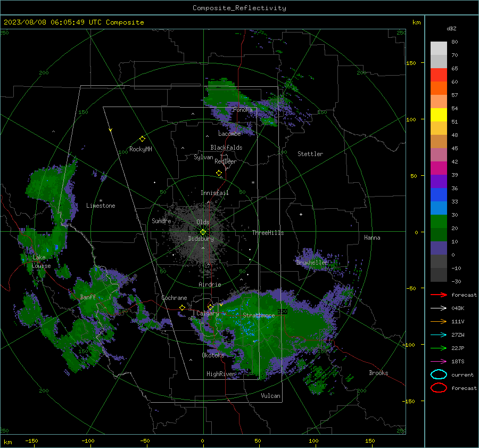Viewport: 479px width, 448px height.
Task: Click the ThreeHills city label
Action: [268, 233]
